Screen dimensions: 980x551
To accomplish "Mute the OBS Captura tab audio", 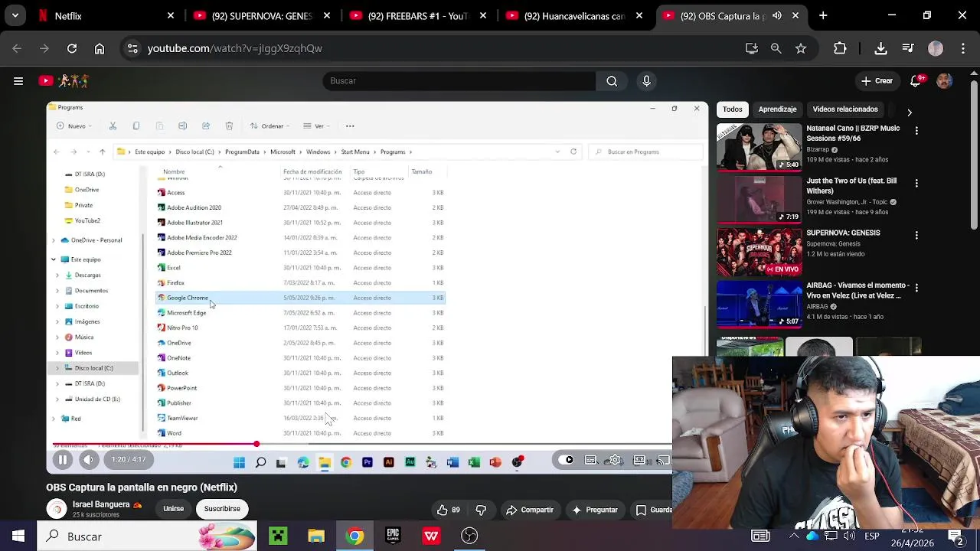I will (777, 15).
